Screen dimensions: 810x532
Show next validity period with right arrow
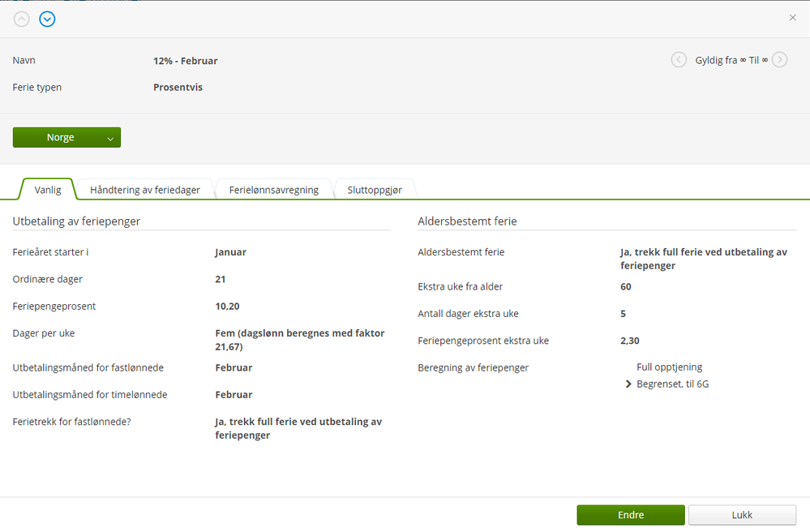click(779, 60)
